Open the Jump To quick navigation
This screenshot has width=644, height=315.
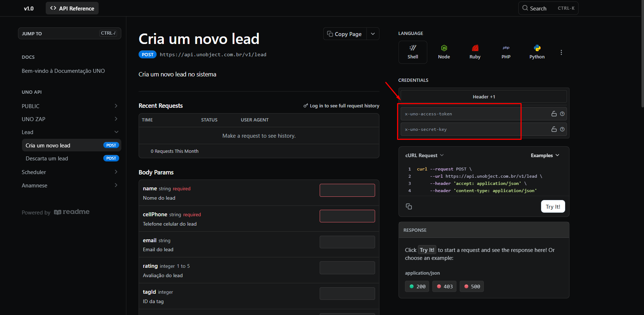click(69, 33)
